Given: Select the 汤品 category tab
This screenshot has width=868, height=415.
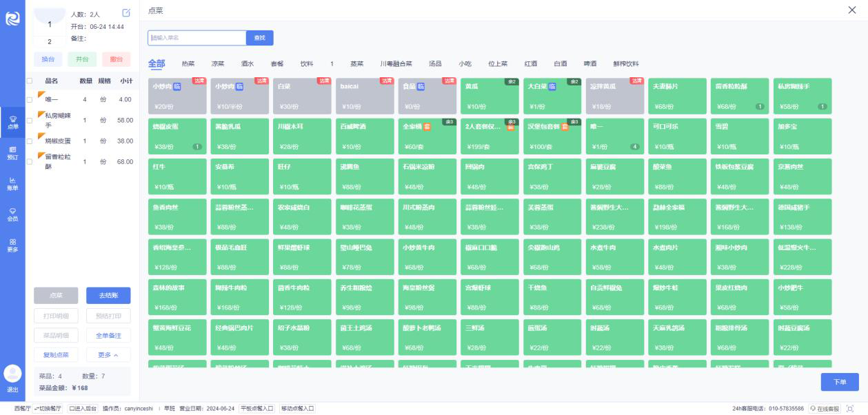Looking at the screenshot, I should pos(435,63).
